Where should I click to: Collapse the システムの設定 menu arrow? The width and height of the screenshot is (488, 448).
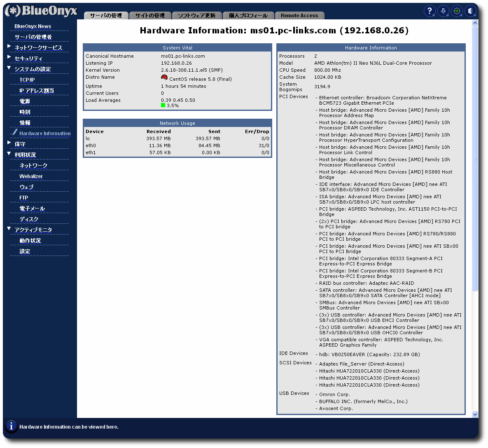click(9, 68)
